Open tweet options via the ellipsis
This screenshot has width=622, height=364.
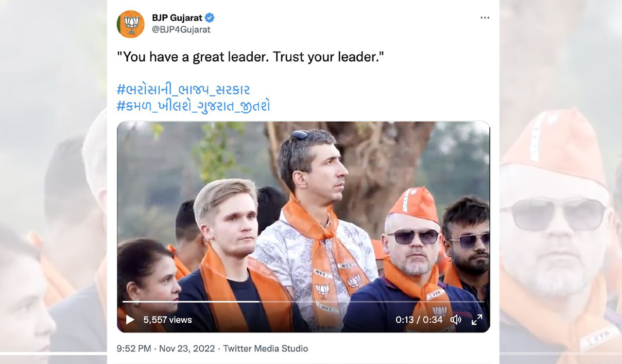(485, 17)
